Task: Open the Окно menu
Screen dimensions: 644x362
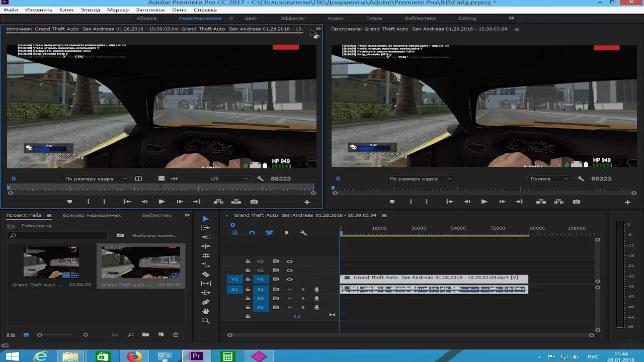Action: [x=179, y=10]
